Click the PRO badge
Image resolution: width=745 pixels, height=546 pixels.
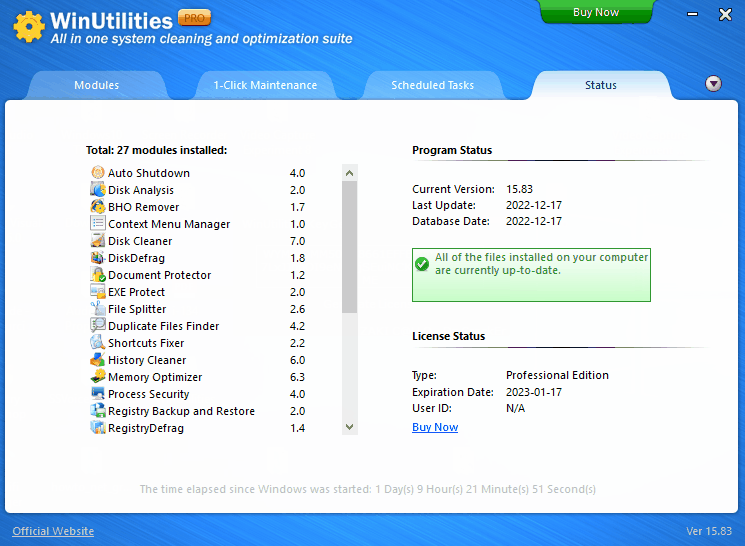[194, 18]
